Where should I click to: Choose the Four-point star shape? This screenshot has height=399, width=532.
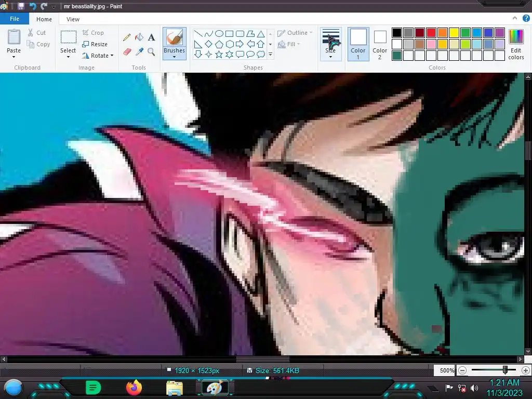tap(209, 54)
